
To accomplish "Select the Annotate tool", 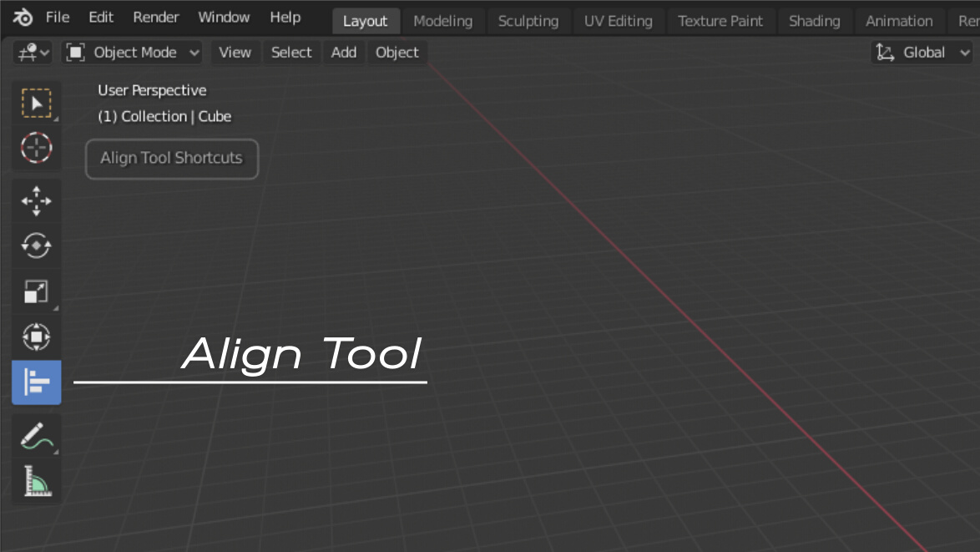I will (x=36, y=435).
